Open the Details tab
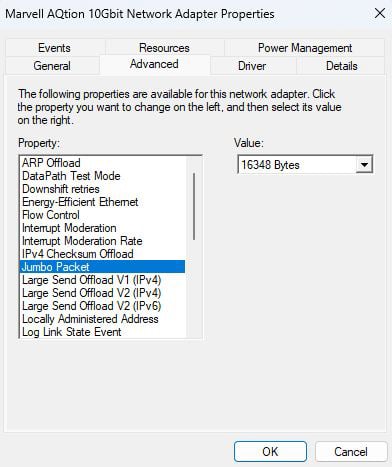Viewport: 392px width, 467px height. pyautogui.click(x=341, y=66)
